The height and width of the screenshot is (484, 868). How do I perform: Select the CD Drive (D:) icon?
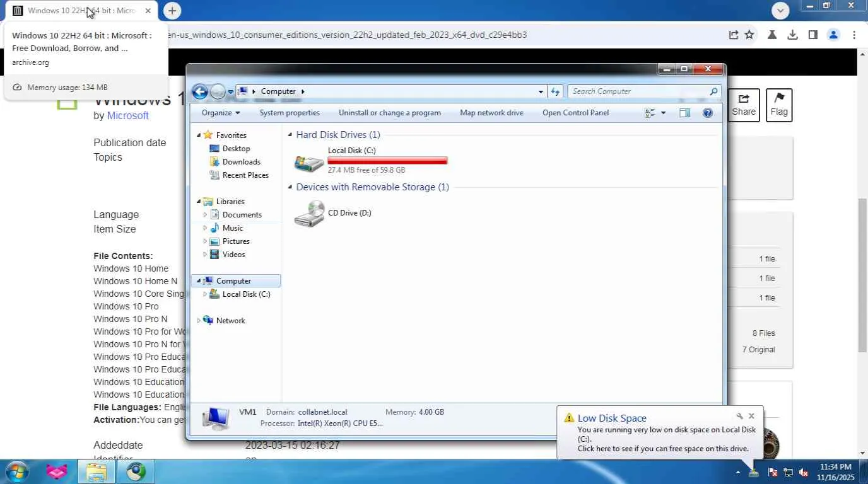point(309,214)
